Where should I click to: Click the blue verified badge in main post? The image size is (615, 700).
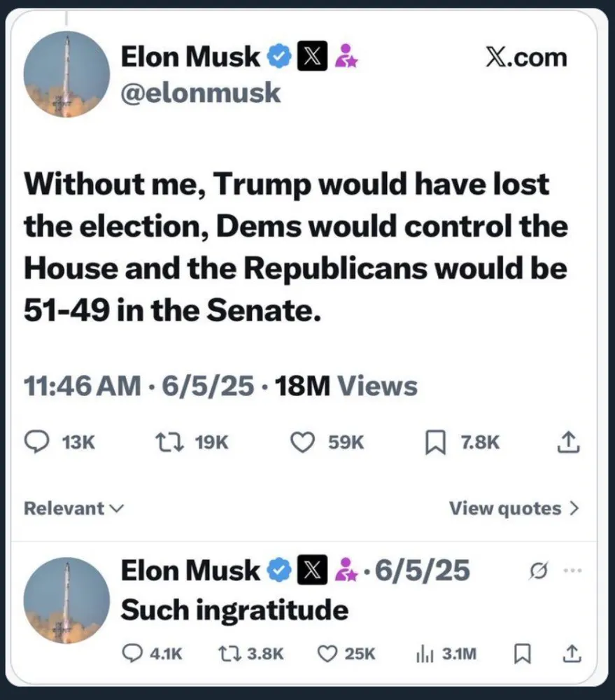click(x=281, y=57)
